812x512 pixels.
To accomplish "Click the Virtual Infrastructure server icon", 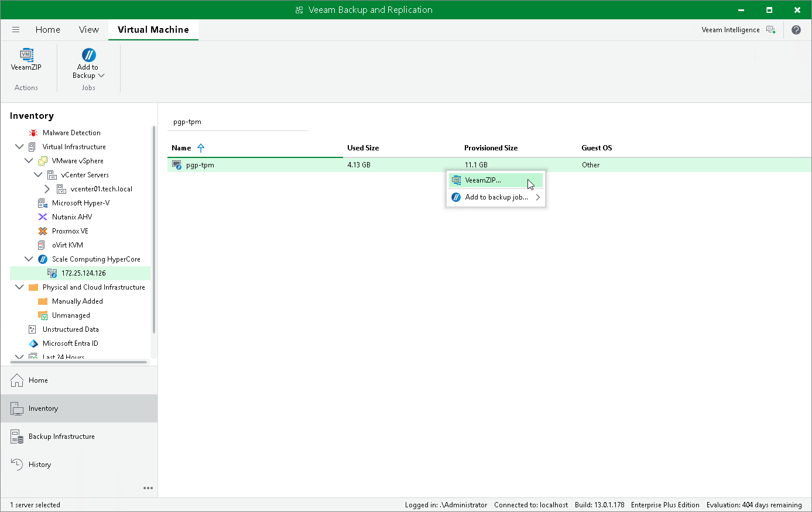I will pyautogui.click(x=33, y=147).
